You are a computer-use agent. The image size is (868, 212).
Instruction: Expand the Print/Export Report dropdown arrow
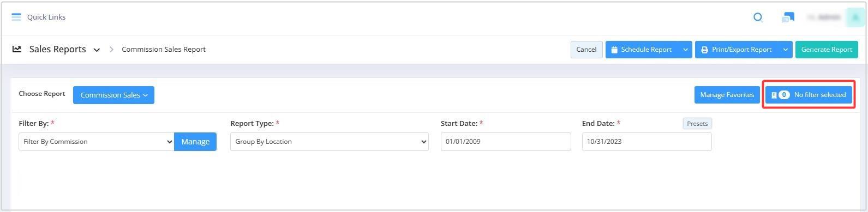point(785,50)
